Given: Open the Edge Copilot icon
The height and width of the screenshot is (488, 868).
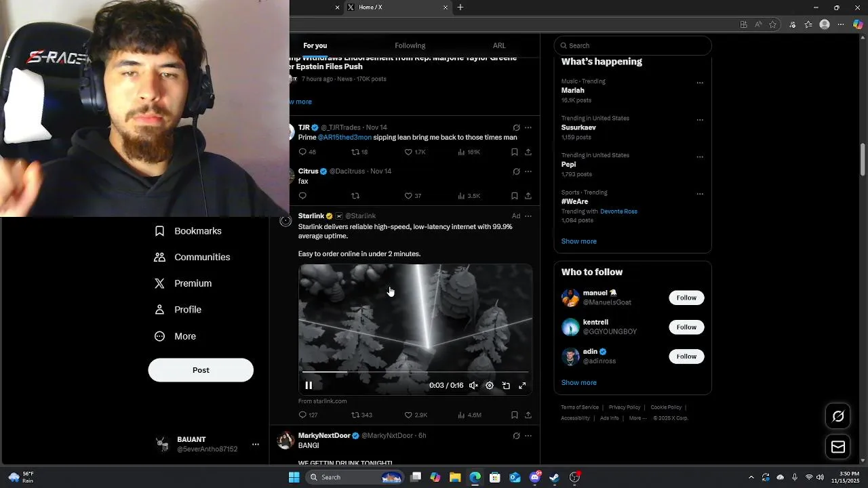Looking at the screenshot, I should [858, 24].
